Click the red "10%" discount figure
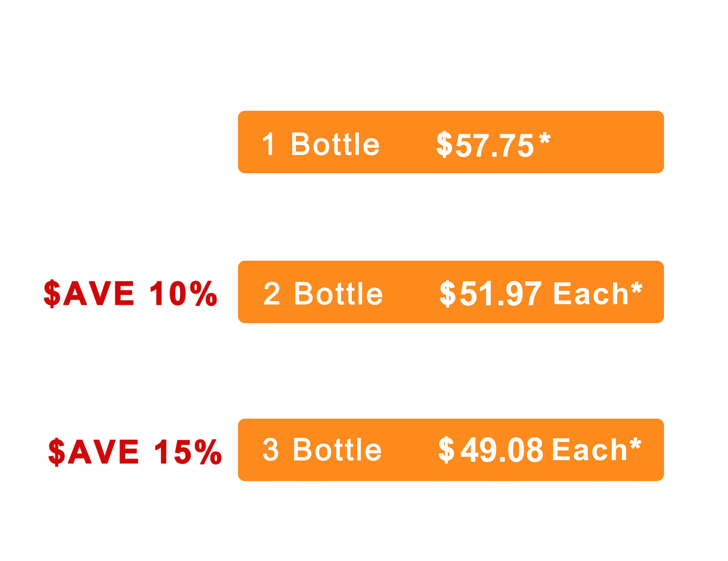The width and height of the screenshot is (728, 561). tap(184, 294)
